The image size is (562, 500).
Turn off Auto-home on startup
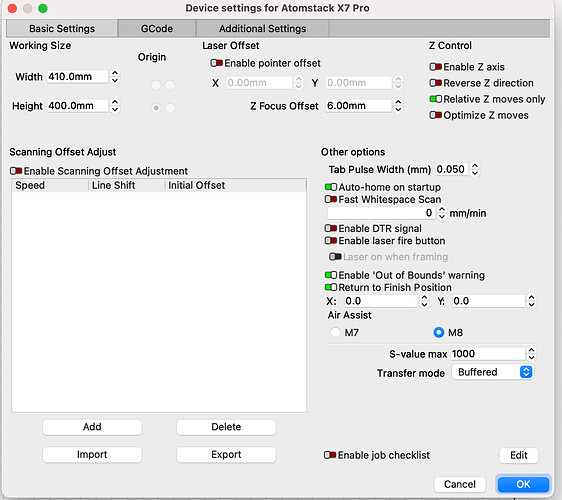[330, 187]
